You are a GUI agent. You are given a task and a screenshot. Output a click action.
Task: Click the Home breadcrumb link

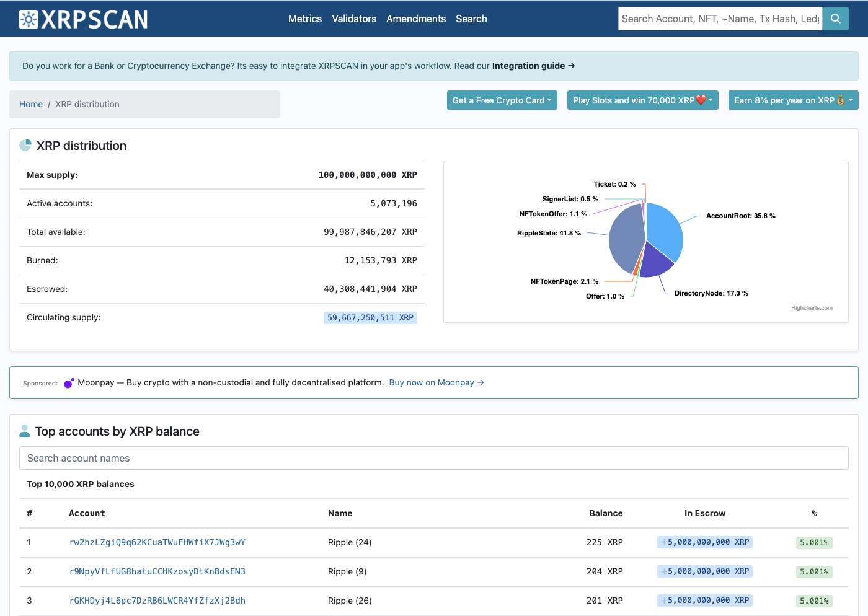click(x=31, y=104)
